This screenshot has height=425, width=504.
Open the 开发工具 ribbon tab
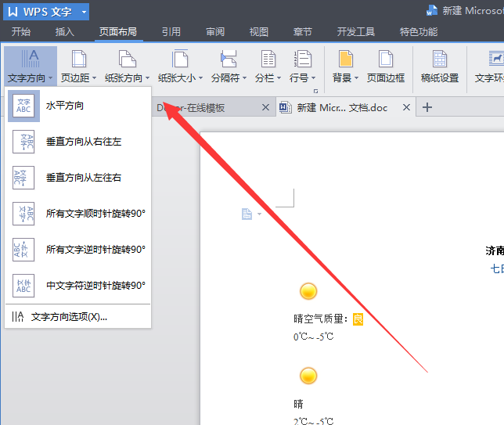click(x=356, y=32)
